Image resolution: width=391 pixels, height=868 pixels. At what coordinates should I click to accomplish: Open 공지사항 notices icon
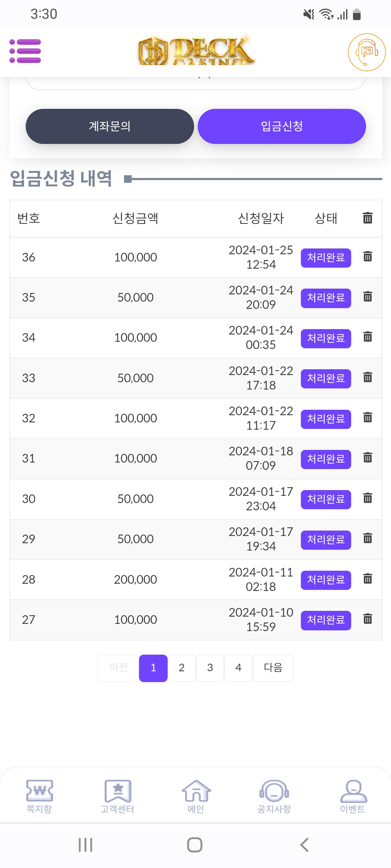pos(274,796)
